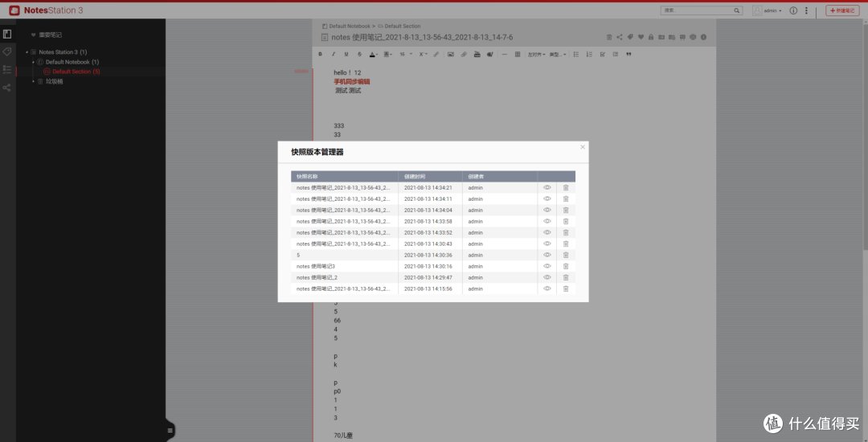
Task: Delete the snapshot created at 14:30:43
Action: coord(566,244)
